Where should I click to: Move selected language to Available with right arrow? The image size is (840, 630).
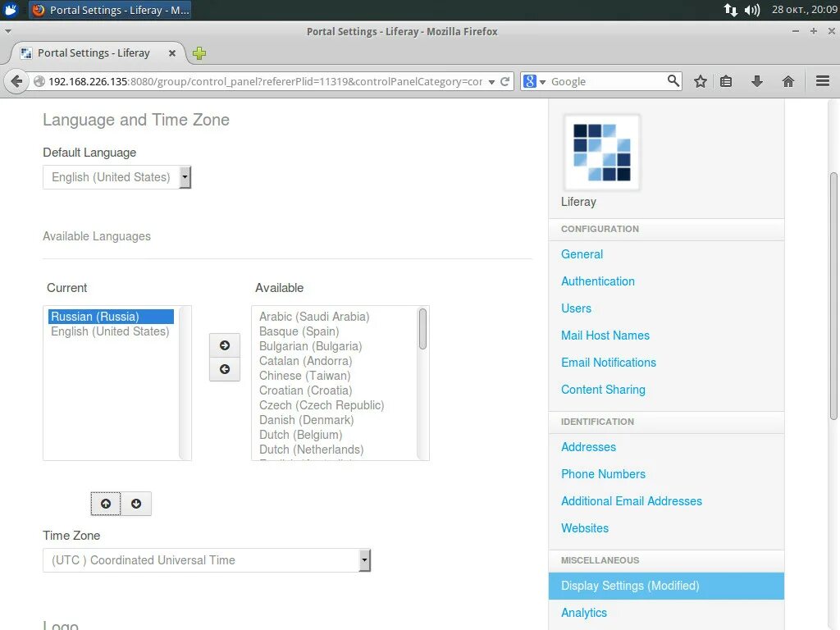[x=225, y=345]
